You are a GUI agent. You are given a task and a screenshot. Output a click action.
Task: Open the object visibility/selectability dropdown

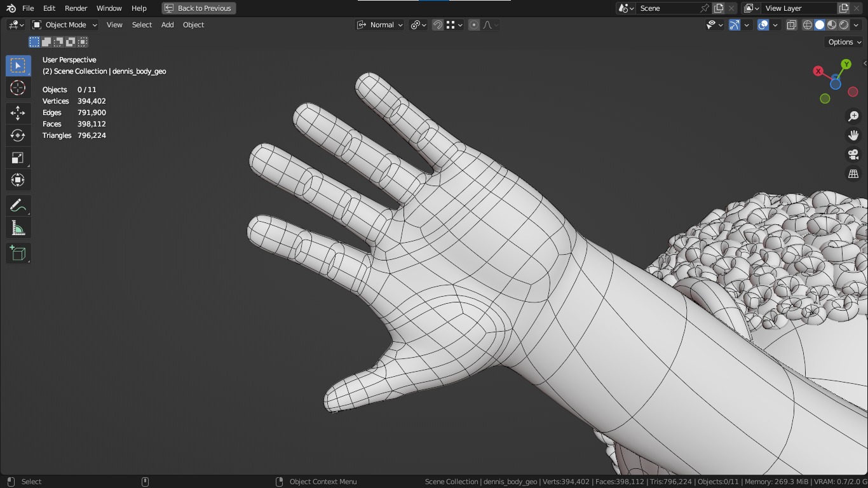[x=715, y=25]
